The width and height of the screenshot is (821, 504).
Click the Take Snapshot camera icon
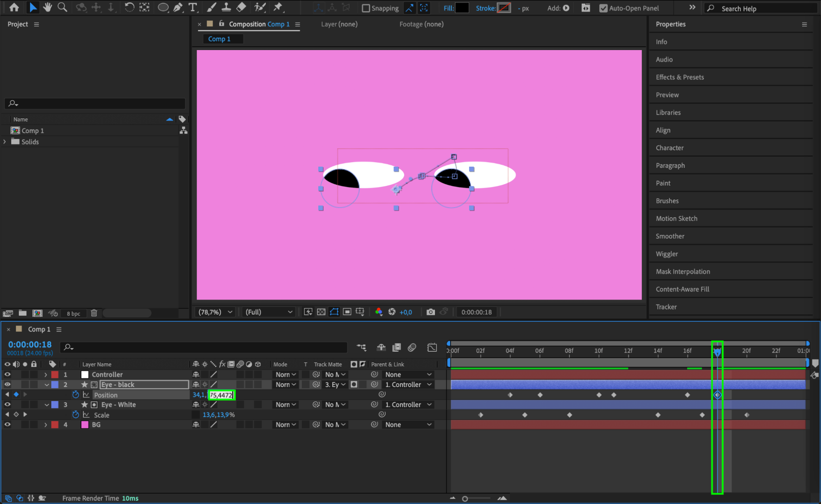pos(430,312)
